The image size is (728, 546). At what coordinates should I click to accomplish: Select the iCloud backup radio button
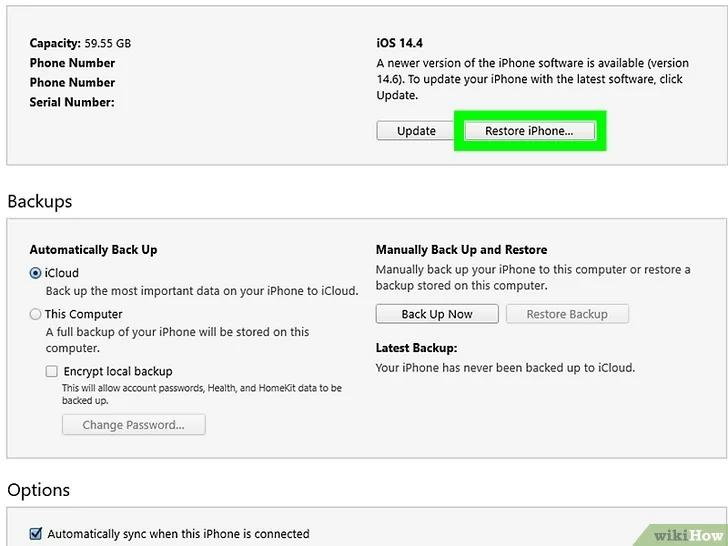35,273
